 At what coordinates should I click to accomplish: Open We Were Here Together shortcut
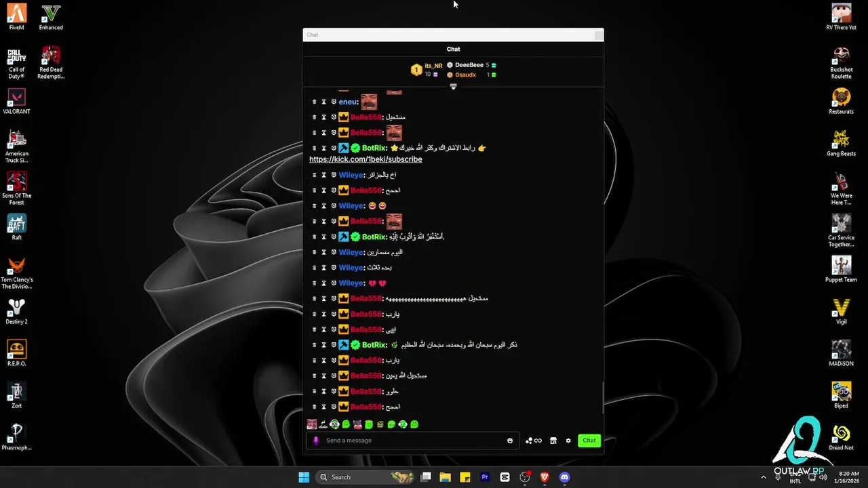pos(842,188)
